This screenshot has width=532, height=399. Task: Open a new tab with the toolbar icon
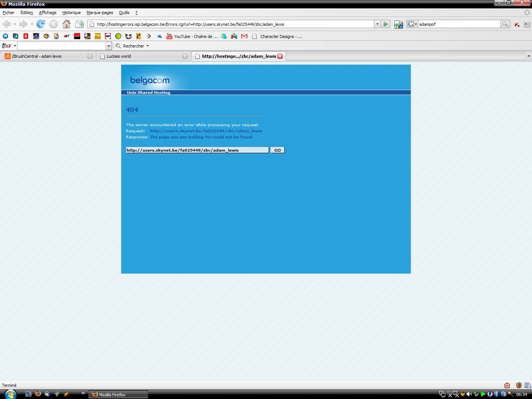(79, 24)
